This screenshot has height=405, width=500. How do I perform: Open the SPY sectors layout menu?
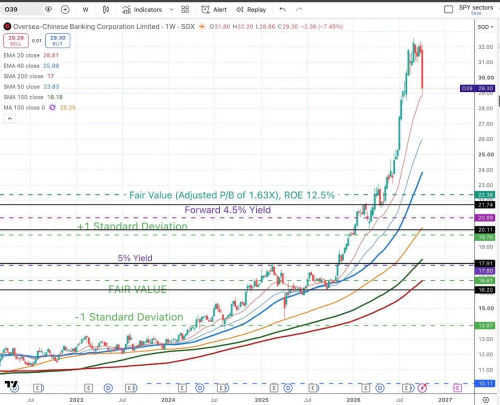point(476,7)
